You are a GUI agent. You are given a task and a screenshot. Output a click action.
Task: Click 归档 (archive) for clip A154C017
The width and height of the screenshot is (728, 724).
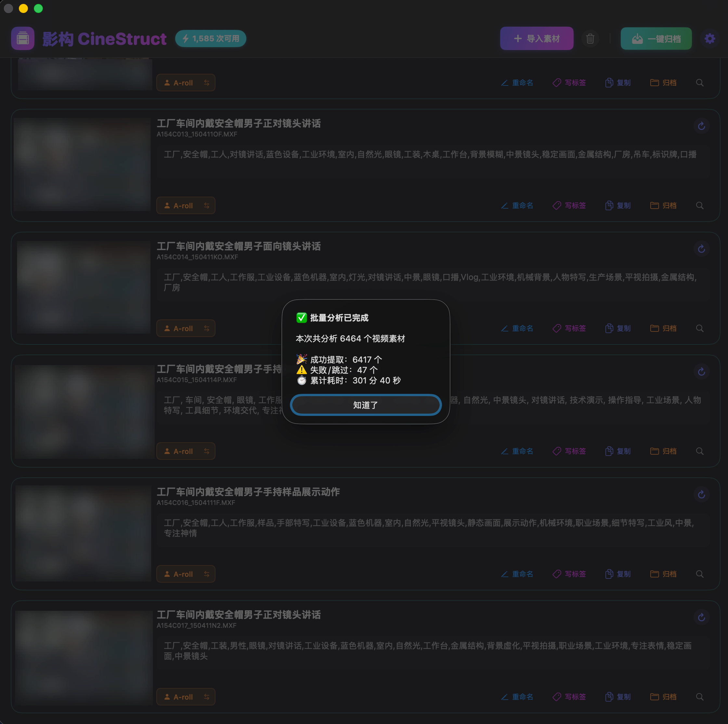click(x=663, y=696)
